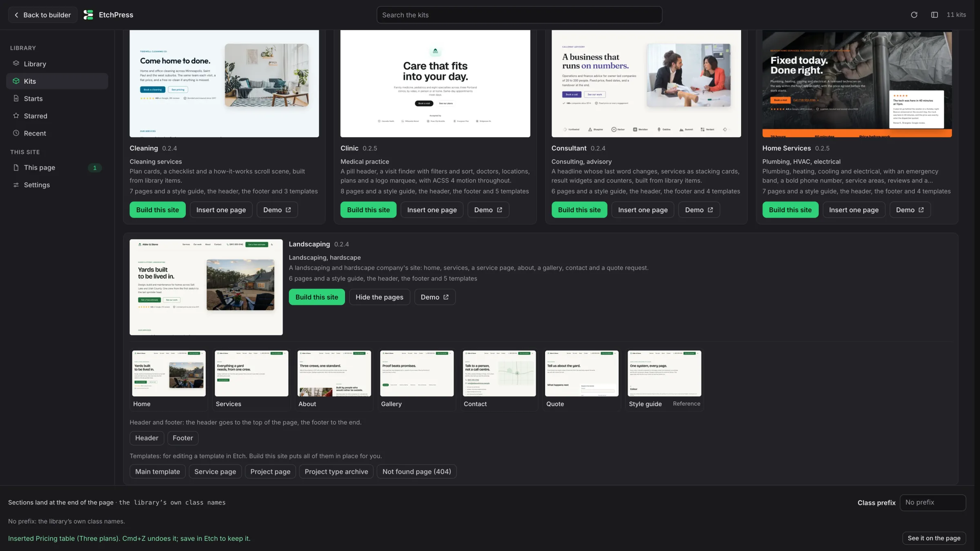Open Clinic kit preview thumbnail
The image size is (980, 551).
(435, 84)
